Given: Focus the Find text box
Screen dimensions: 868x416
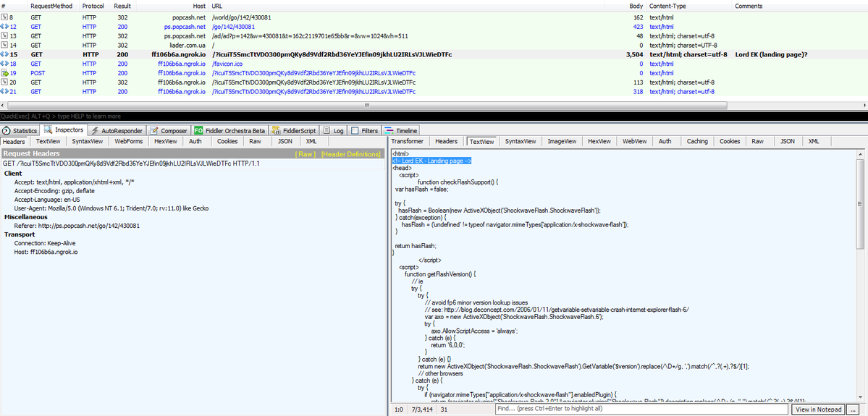Looking at the screenshot, I should coord(641,409).
